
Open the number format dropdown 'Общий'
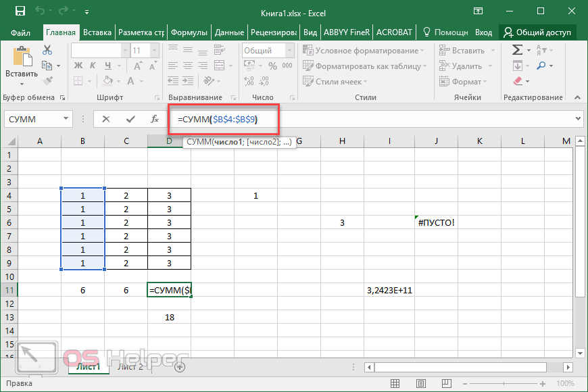(x=289, y=51)
